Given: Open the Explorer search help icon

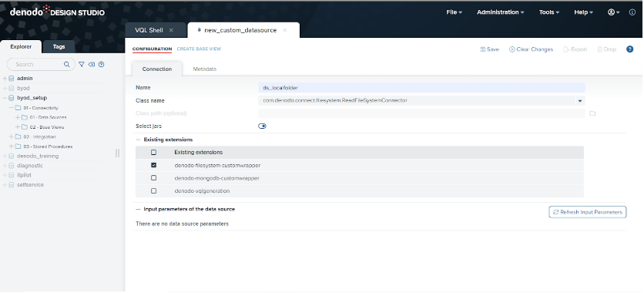Looking at the screenshot, I should [x=102, y=65].
